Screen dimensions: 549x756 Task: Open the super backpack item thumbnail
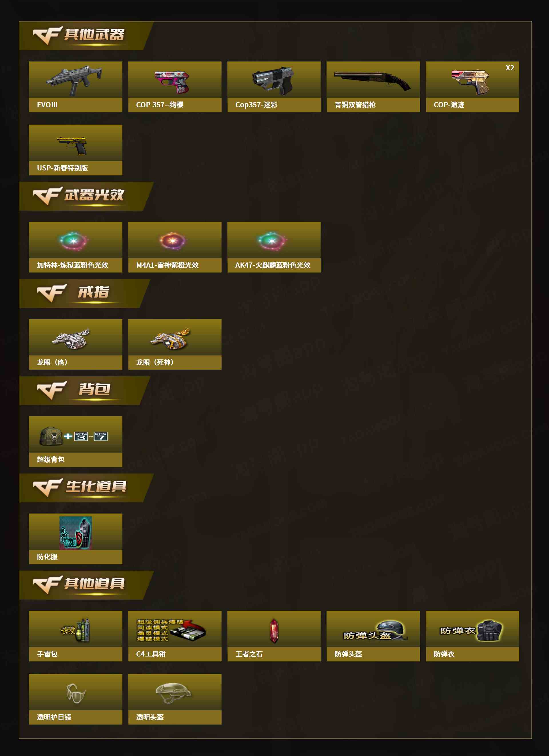tap(74, 435)
